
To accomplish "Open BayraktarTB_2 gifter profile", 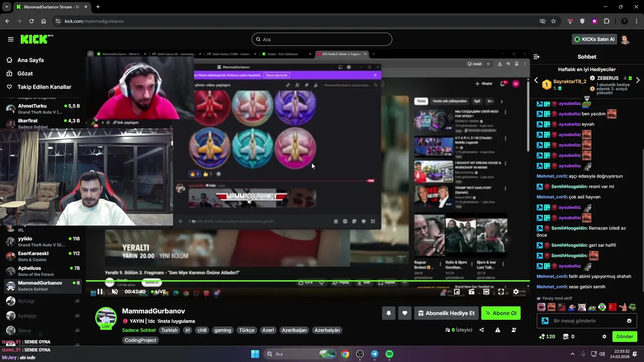I will (x=564, y=84).
